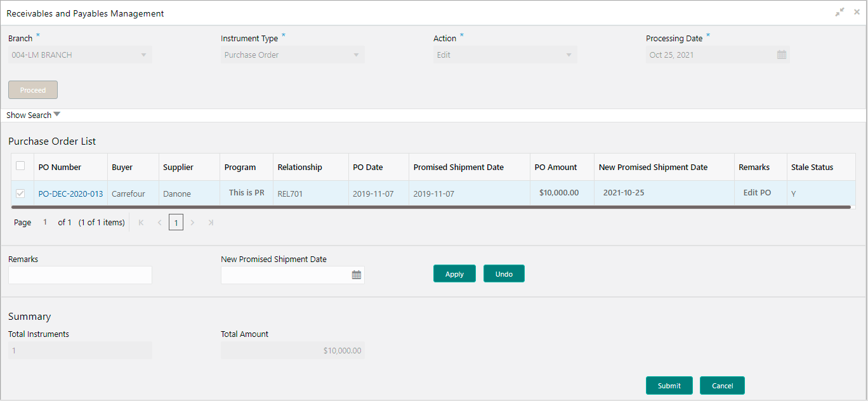Viewport: 868px width, 401px height.
Task: Toggle checkbox for PO-DEC-2020-013 row
Action: pyautogui.click(x=20, y=194)
